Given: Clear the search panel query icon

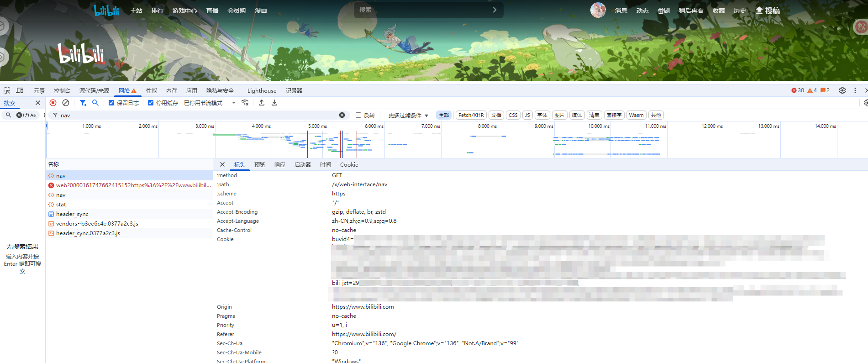Looking at the screenshot, I should tap(19, 115).
